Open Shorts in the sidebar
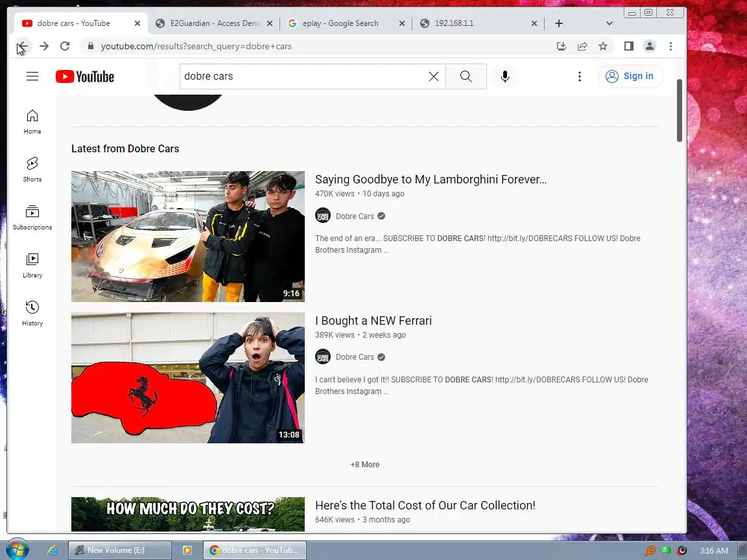 (32, 170)
